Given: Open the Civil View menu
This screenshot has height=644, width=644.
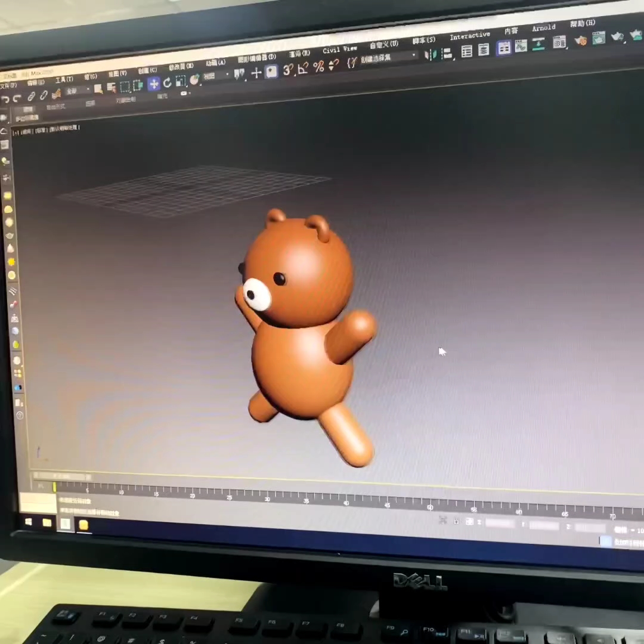Looking at the screenshot, I should (x=340, y=49).
